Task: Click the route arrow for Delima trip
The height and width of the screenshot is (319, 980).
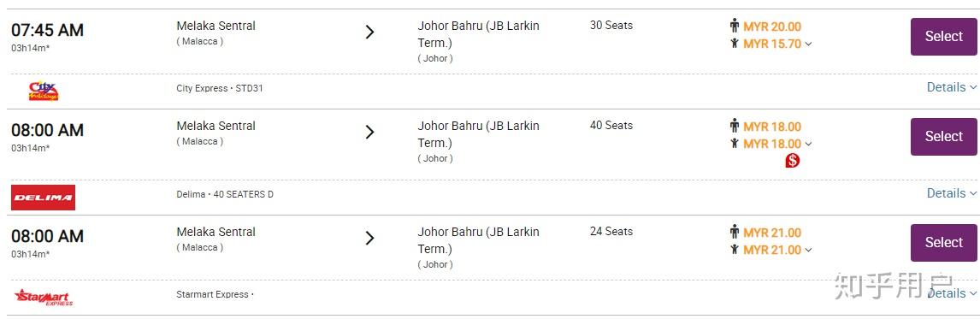Action: click(369, 132)
